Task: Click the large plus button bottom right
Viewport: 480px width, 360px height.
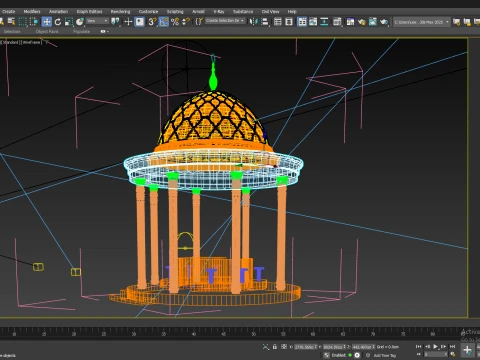Action: tap(467, 350)
